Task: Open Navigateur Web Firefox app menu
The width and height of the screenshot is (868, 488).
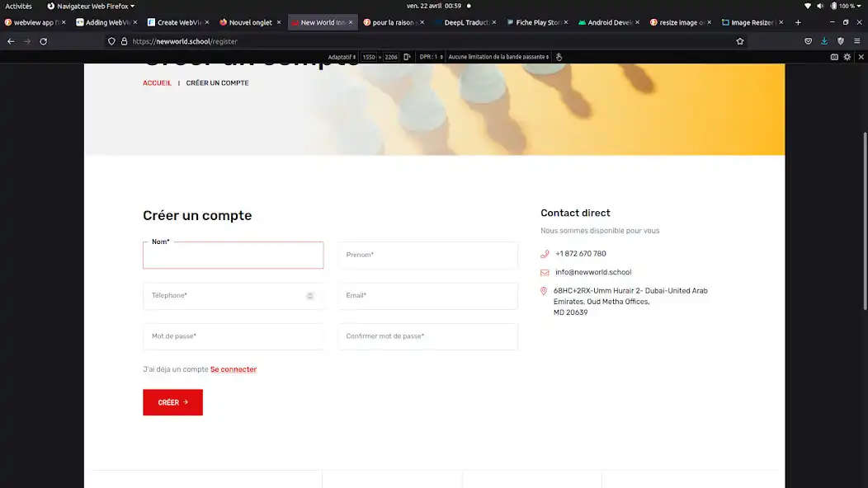Action: click(x=91, y=6)
